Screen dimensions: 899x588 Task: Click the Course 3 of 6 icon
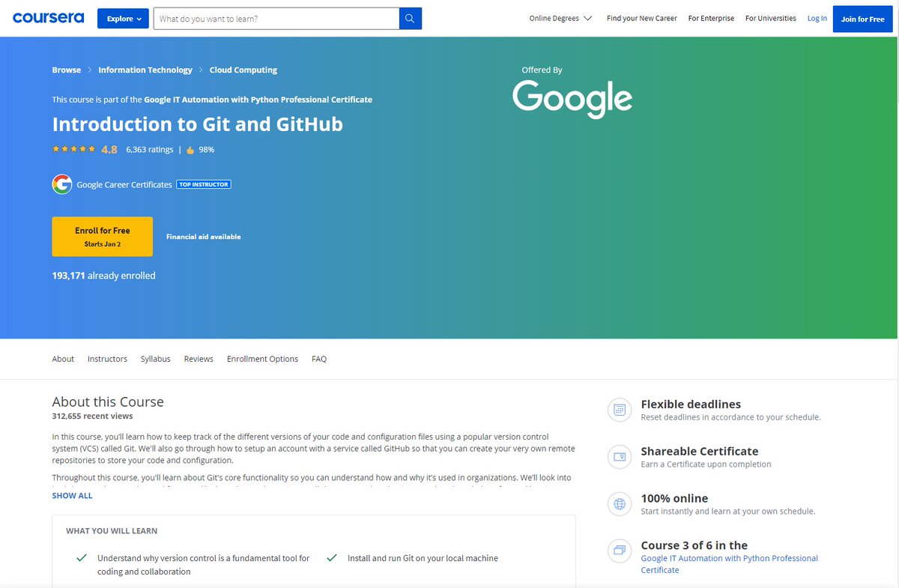point(620,551)
